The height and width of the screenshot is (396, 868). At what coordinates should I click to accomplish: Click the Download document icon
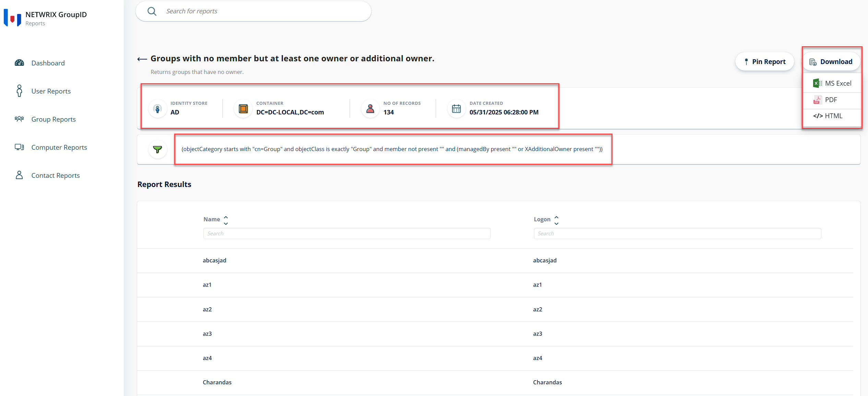click(813, 62)
